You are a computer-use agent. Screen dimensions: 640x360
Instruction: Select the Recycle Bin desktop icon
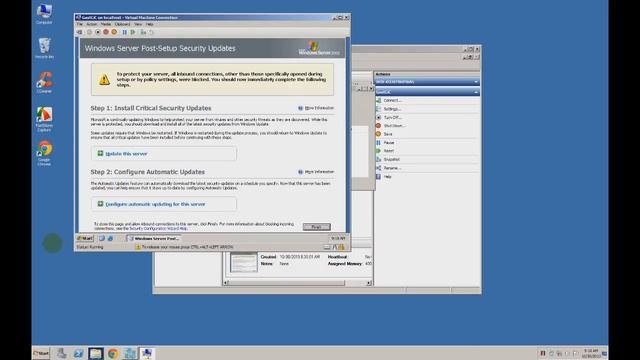[44, 48]
